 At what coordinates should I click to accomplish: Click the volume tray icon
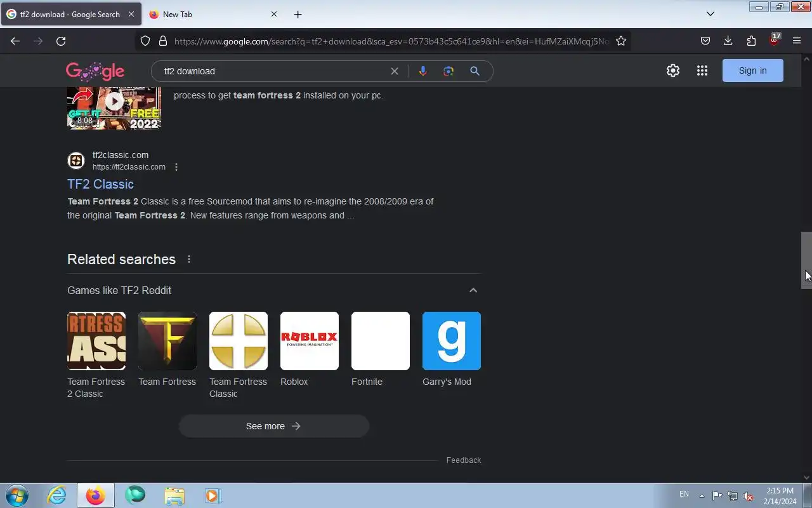click(x=749, y=496)
